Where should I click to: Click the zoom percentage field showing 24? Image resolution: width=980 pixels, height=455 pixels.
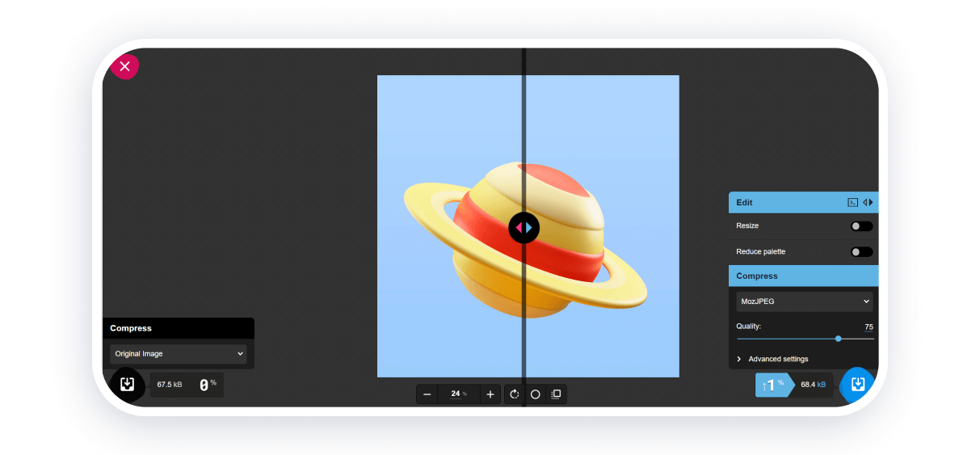click(x=459, y=394)
